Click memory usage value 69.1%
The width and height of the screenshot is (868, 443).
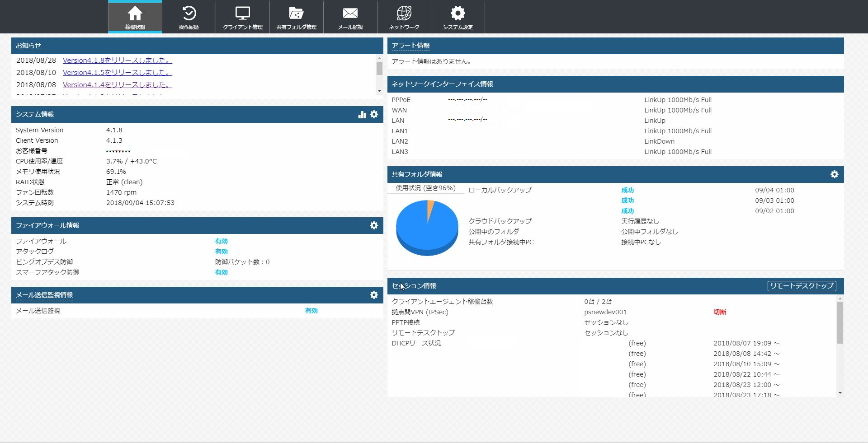[x=116, y=172]
